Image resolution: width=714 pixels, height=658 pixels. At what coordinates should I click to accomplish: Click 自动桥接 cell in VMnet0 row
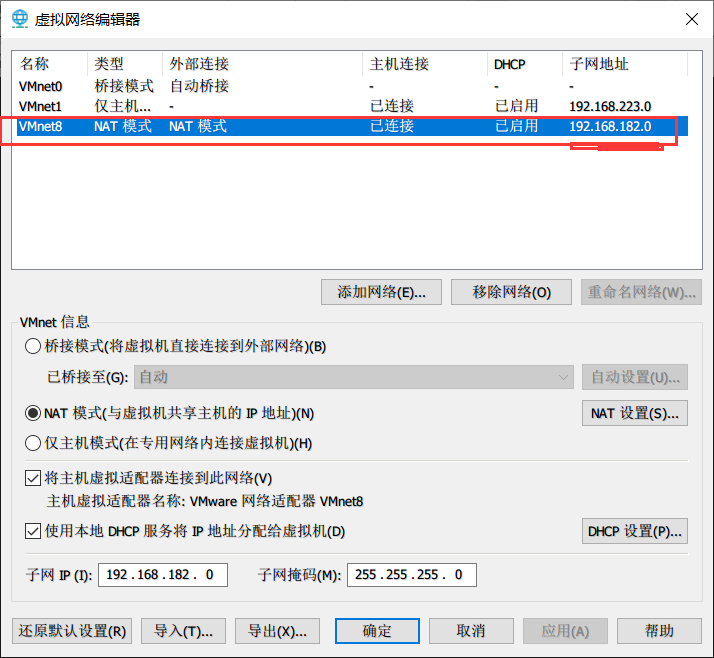tap(199, 86)
